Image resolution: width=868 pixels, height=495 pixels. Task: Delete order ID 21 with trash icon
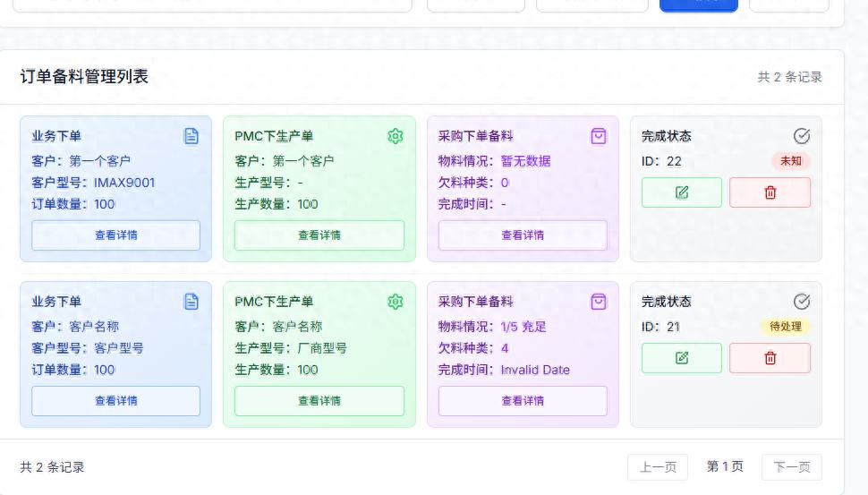click(x=770, y=358)
